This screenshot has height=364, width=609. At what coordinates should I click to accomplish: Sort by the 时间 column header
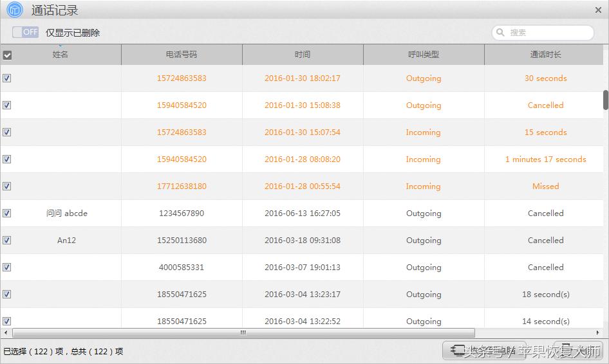pos(302,55)
